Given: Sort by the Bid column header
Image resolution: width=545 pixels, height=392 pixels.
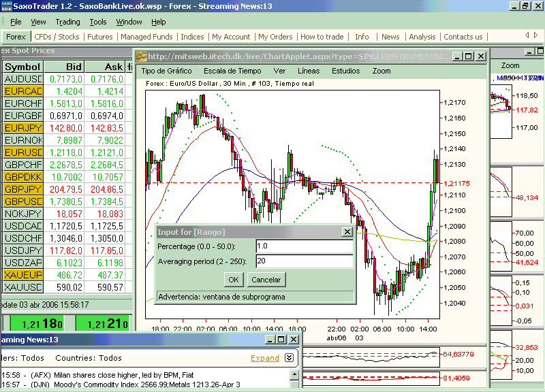Looking at the screenshot, I should 64,67.
